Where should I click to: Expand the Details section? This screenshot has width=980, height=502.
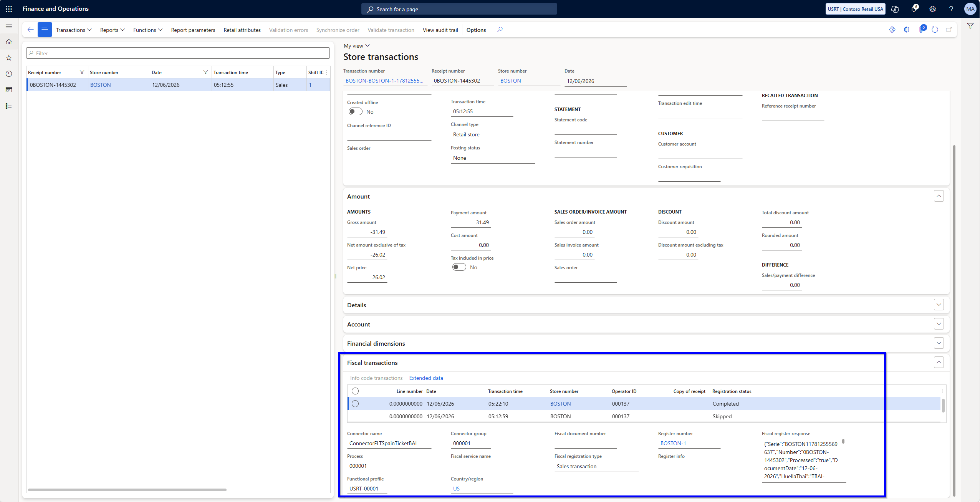point(939,305)
